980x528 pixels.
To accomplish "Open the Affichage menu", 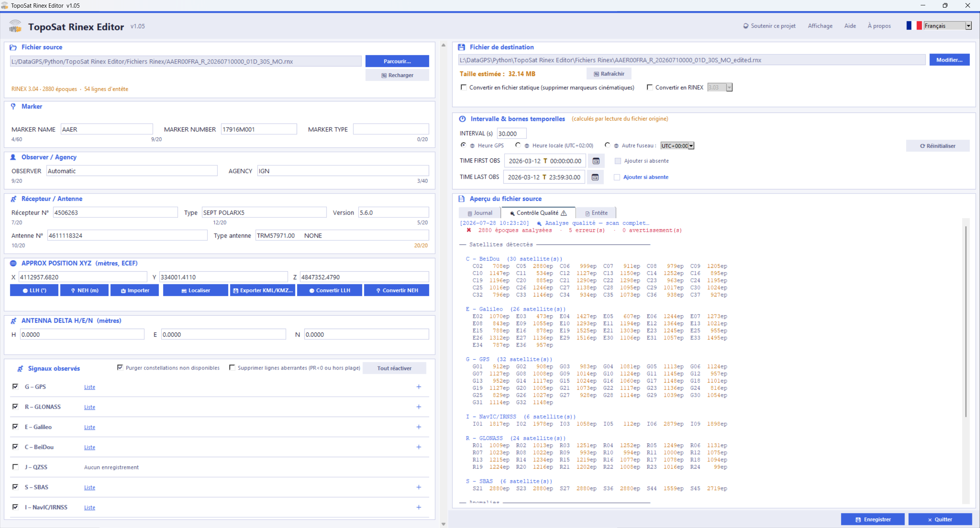I will pos(820,26).
